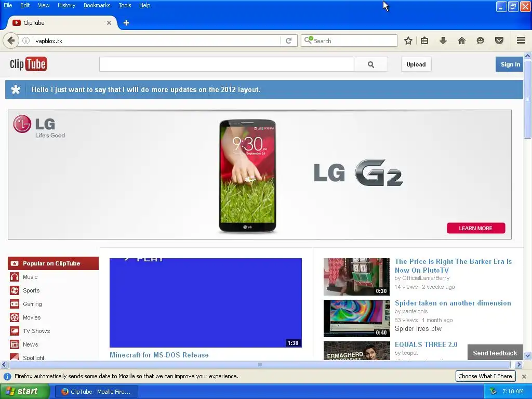
Task: Open the File menu
Action: click(x=8, y=5)
